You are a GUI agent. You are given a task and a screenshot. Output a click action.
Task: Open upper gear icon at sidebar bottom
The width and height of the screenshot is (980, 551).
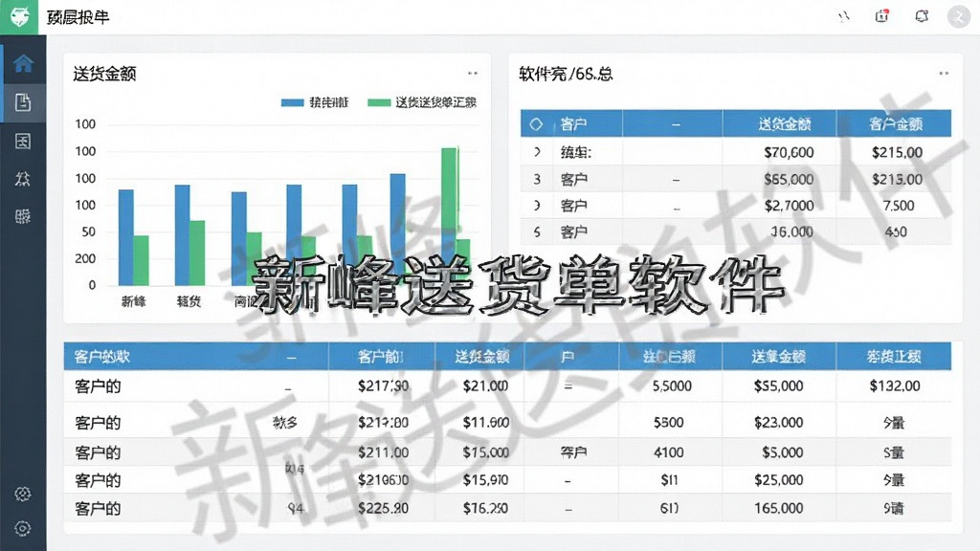tap(23, 495)
